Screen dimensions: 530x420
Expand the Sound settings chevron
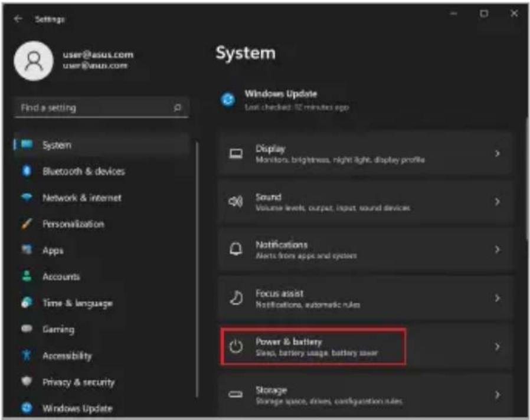click(x=497, y=202)
